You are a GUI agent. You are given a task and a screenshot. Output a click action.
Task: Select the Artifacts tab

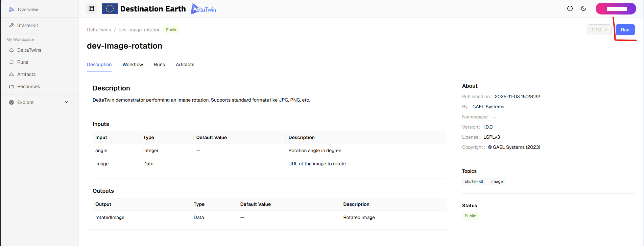tap(185, 64)
